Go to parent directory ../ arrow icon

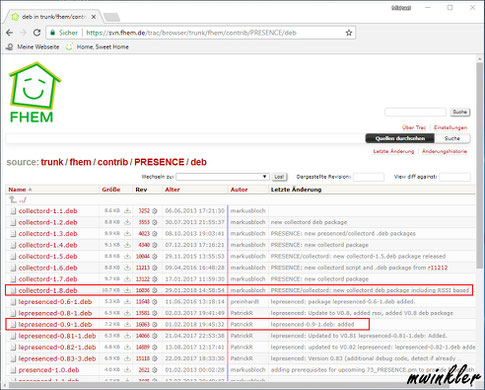[13, 200]
